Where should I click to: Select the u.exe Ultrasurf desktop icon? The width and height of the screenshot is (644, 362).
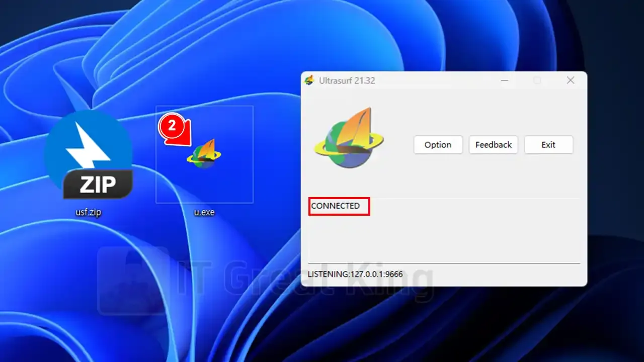click(x=204, y=154)
